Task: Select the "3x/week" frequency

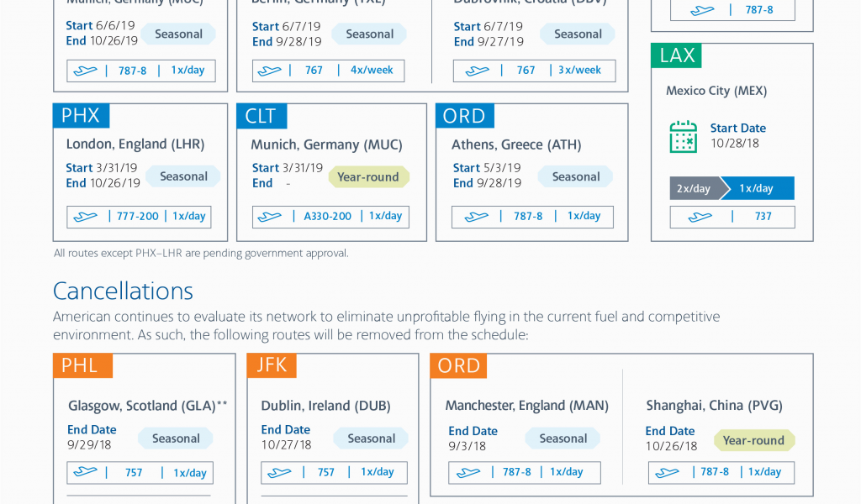Action: 580,71
